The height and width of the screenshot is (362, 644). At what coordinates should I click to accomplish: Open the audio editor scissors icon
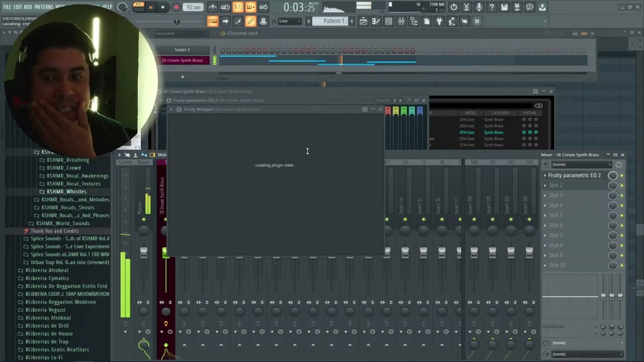(466, 7)
